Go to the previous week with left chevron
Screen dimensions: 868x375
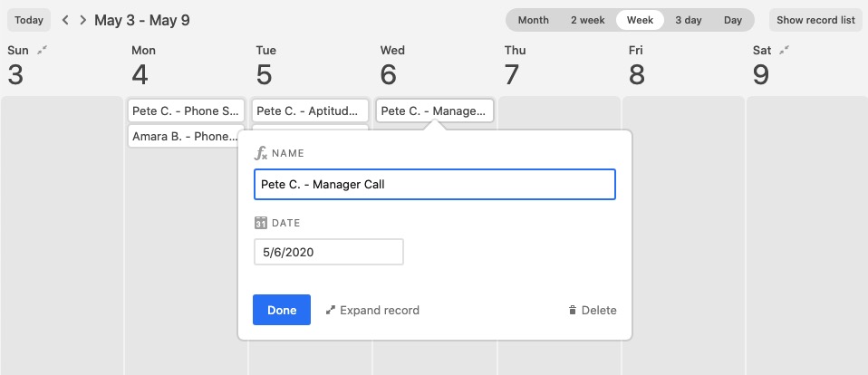click(x=65, y=20)
